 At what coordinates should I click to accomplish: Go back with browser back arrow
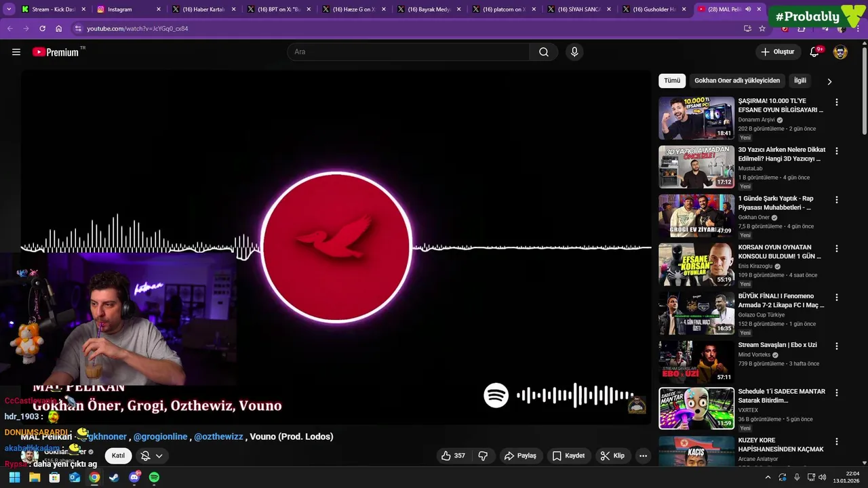pyautogui.click(x=9, y=28)
